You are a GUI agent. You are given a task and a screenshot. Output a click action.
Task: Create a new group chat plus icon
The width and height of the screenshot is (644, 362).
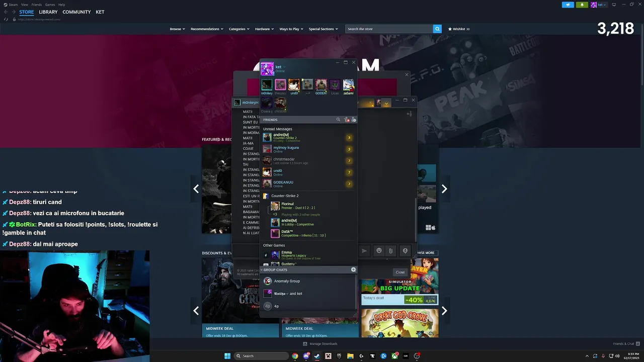pos(353,269)
